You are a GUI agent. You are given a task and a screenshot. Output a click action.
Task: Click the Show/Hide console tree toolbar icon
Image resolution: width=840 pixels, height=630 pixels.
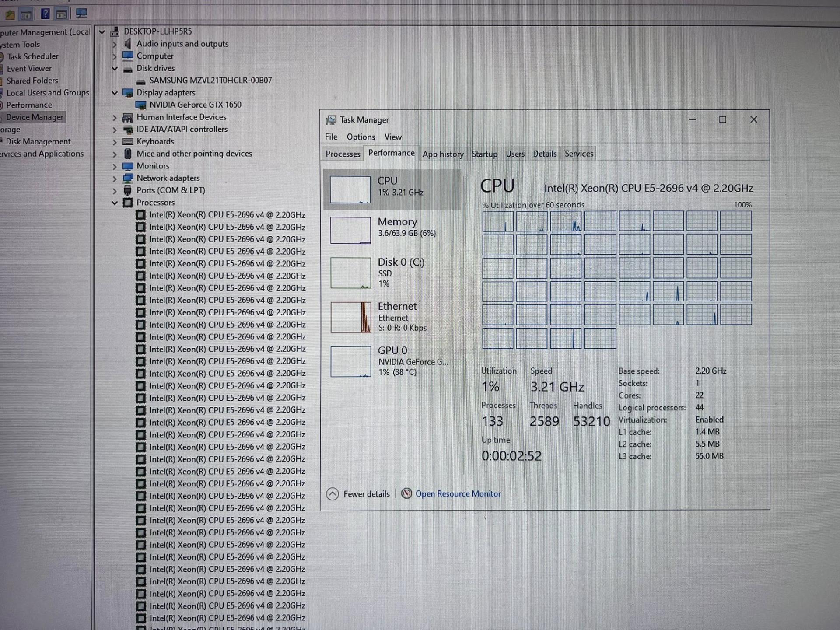(26, 14)
